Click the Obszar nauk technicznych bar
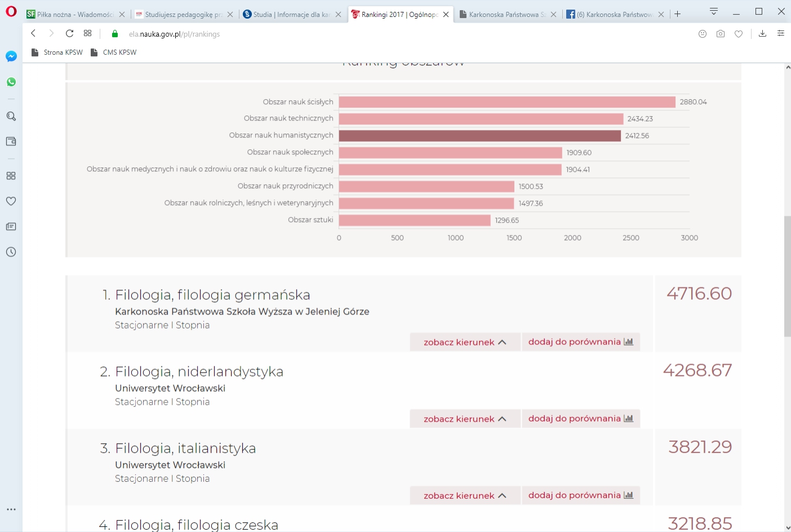 tap(481, 119)
